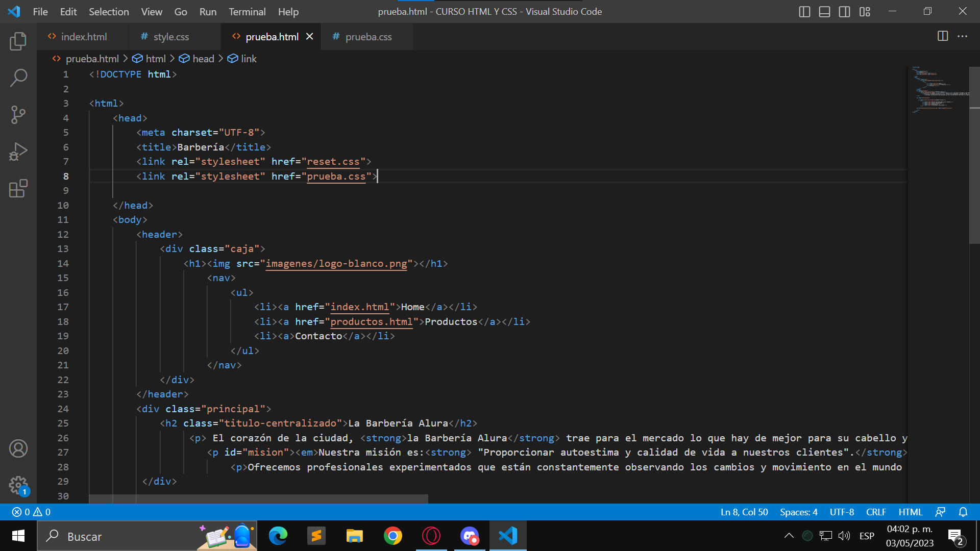Change indentation via Spaces: 4
Image resolution: width=980 pixels, height=551 pixels.
[799, 512]
